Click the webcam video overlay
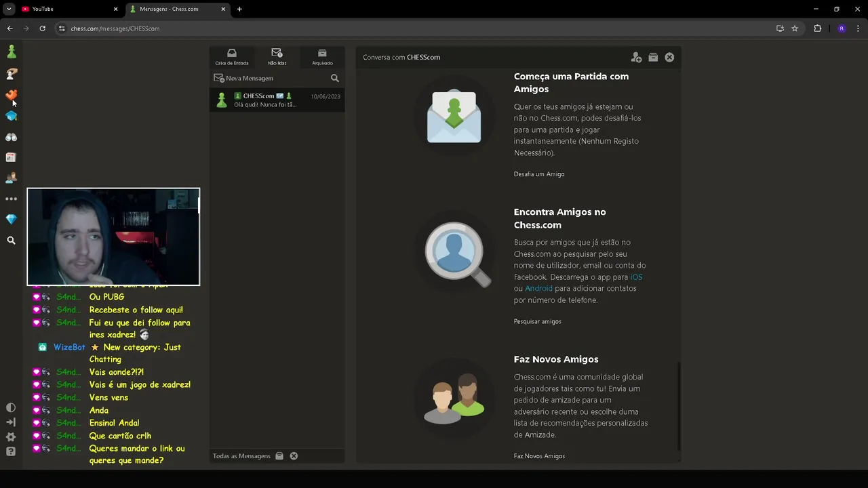Screen dimensions: 868x488 (113, 237)
